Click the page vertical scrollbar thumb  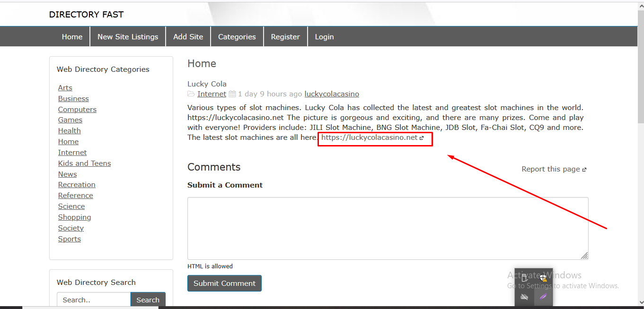(641, 66)
